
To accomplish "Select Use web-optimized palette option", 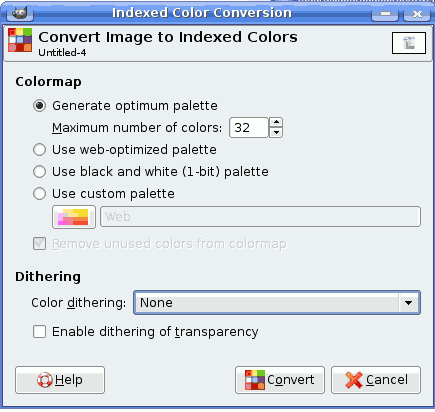I will pyautogui.click(x=39, y=150).
